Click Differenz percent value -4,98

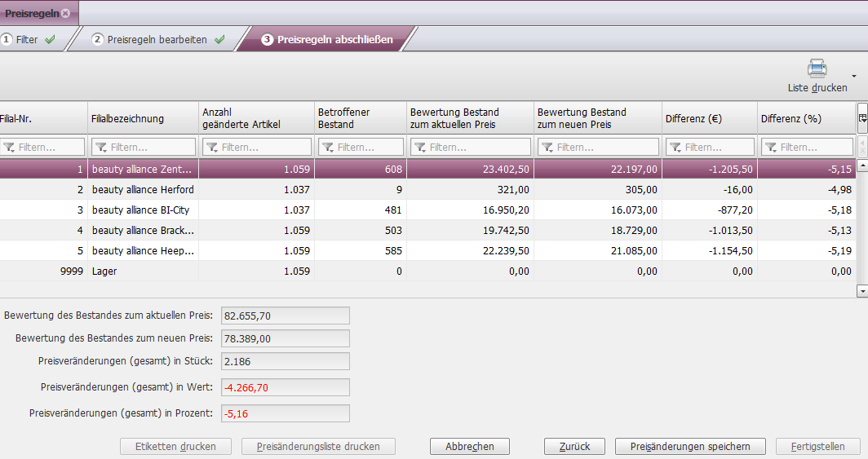point(839,190)
